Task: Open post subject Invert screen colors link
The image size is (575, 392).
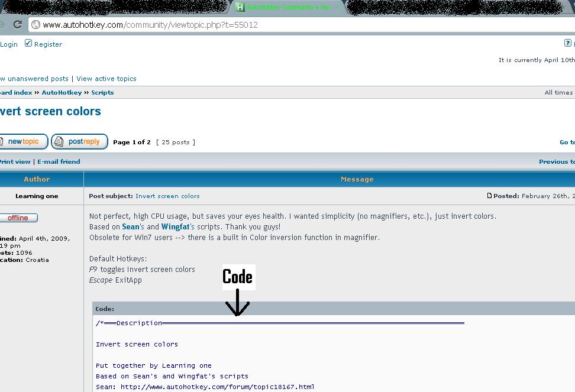Action: [167, 196]
